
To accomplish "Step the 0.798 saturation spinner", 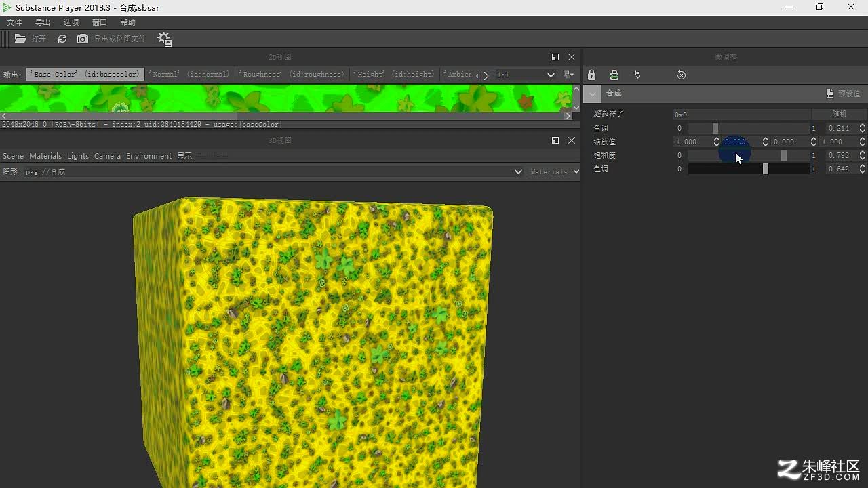I will pyautogui.click(x=863, y=155).
